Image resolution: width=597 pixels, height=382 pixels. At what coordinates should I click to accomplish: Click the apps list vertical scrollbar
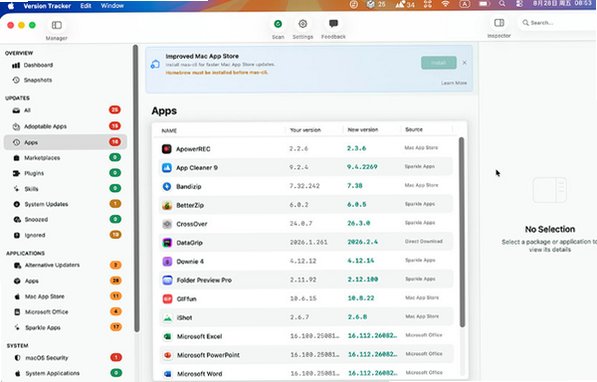point(461,232)
